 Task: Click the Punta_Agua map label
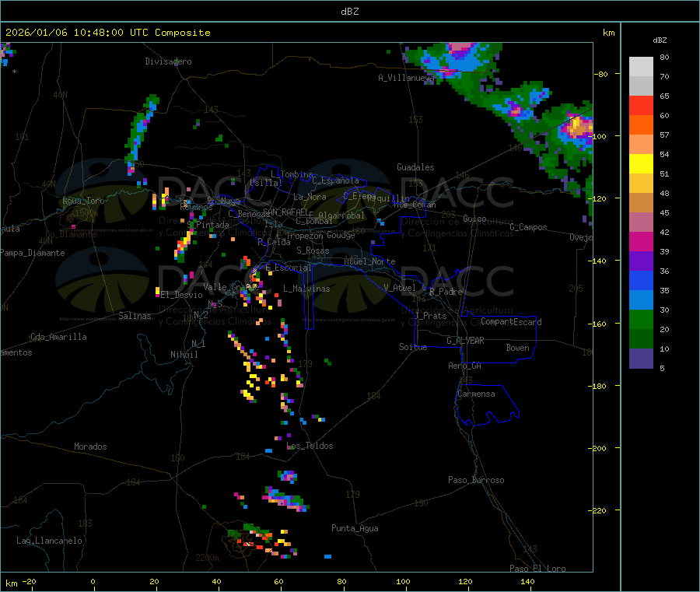point(355,528)
